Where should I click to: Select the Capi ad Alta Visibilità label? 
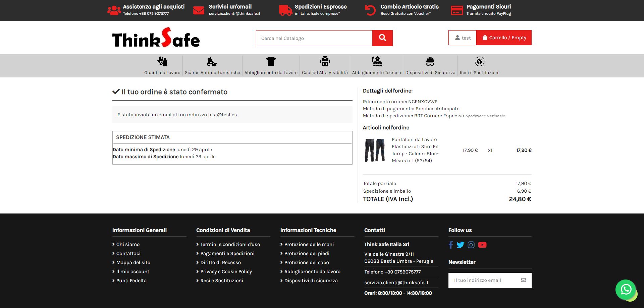point(325,72)
